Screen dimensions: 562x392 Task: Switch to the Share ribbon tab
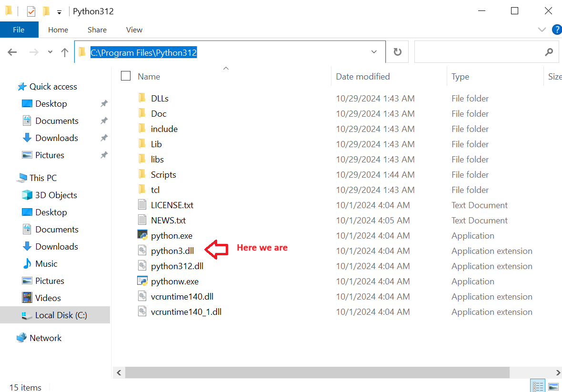click(97, 30)
